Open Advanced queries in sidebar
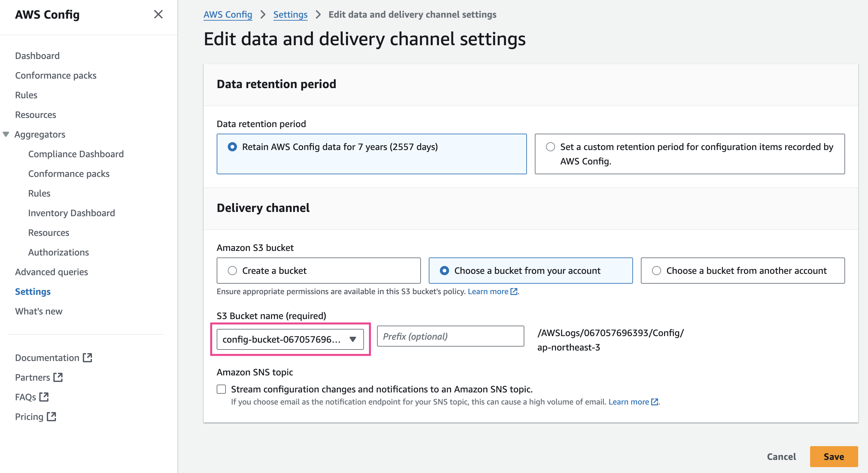Screen dimensions: 868x473 pos(51,272)
